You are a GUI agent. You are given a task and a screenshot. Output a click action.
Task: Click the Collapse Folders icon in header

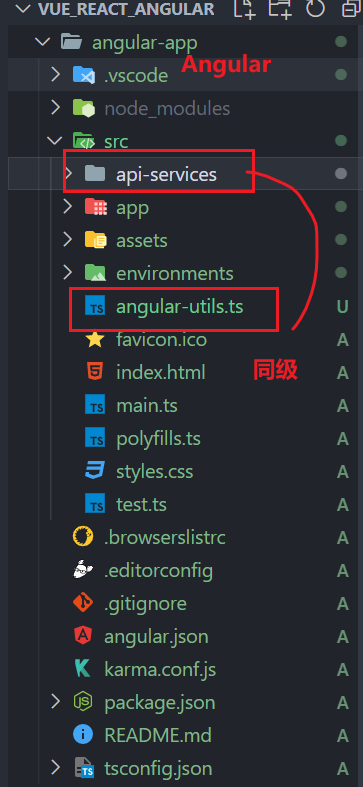point(351,9)
